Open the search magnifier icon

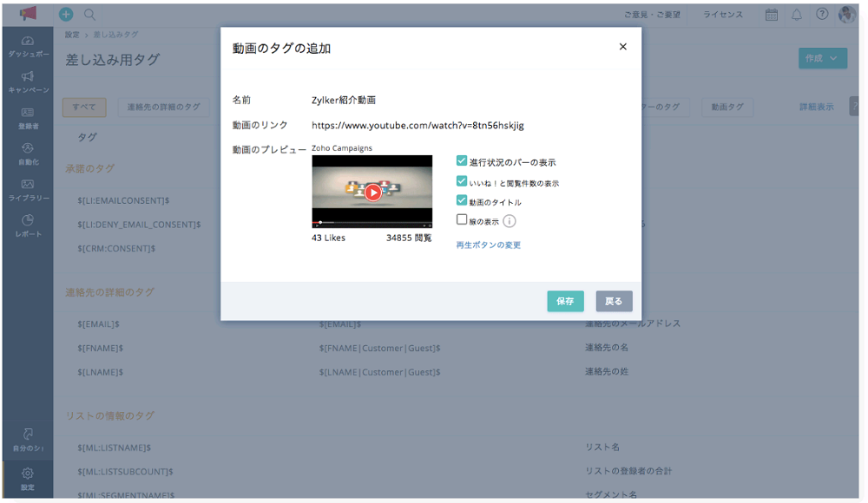[89, 15]
